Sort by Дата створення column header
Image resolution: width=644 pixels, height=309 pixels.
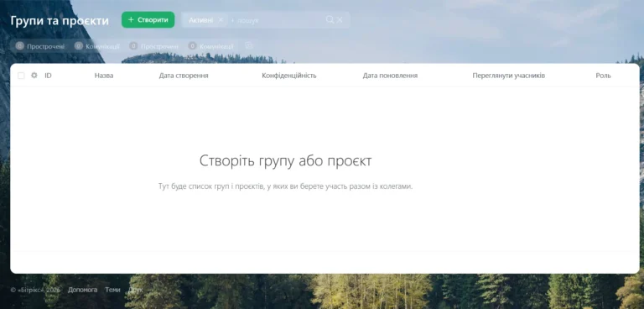coord(184,76)
